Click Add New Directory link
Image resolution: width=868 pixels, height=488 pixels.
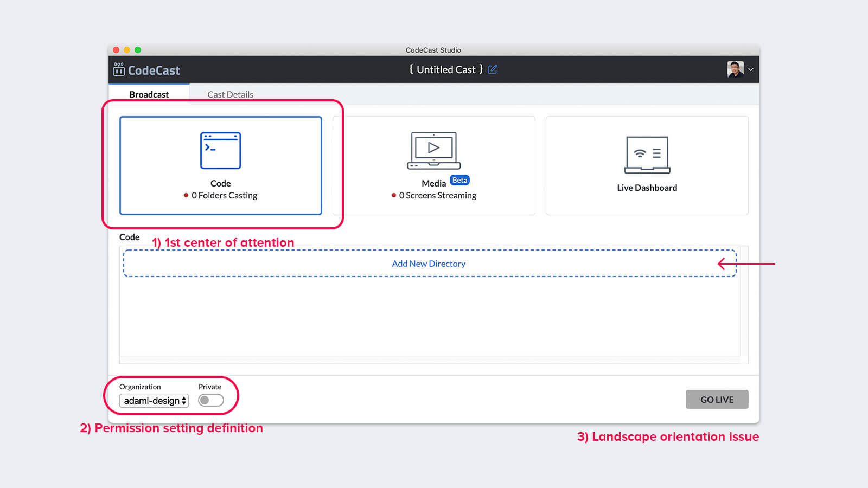[429, 264]
